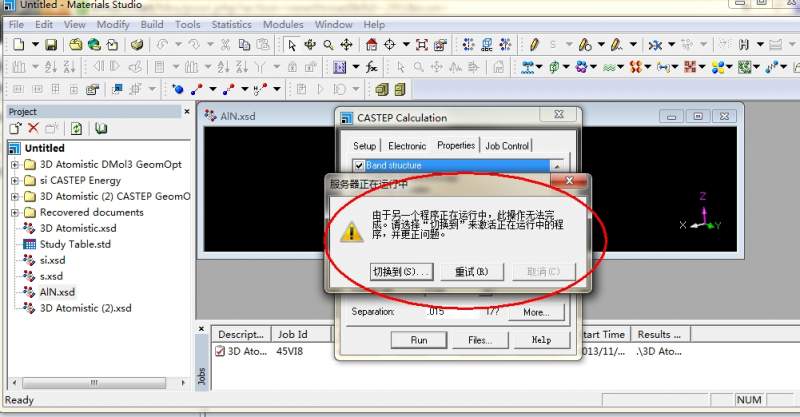
Task: Open the Adjust Hydrogen dropdown arrow
Action: (x=760, y=45)
